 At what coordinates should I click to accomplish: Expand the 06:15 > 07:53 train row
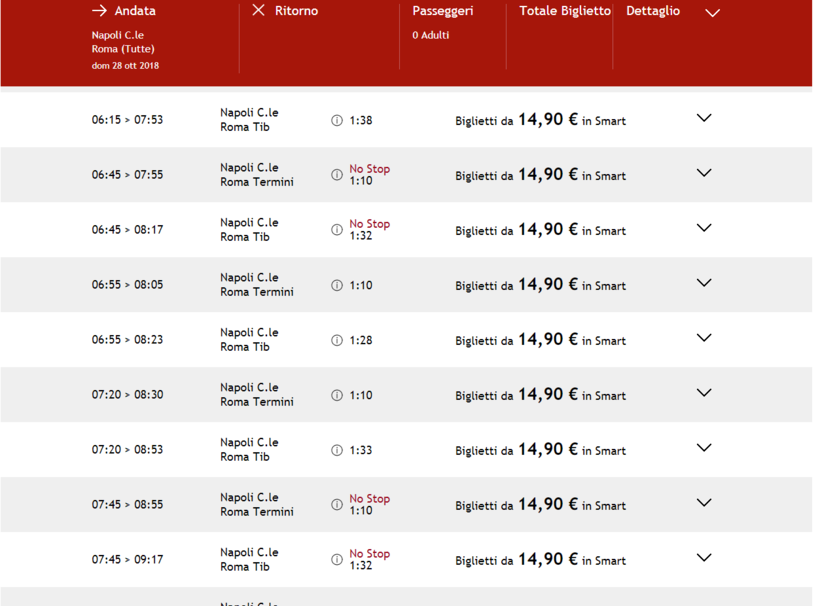(x=704, y=118)
